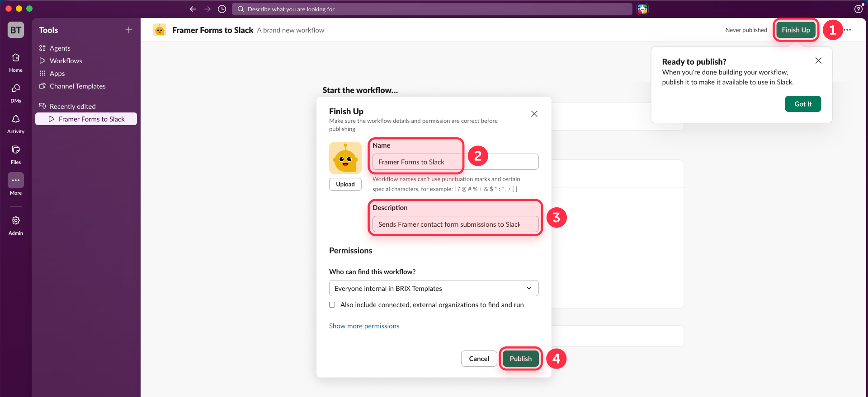Close the Finish Up dialog
Screen dimensions: 868x397
[534, 114]
